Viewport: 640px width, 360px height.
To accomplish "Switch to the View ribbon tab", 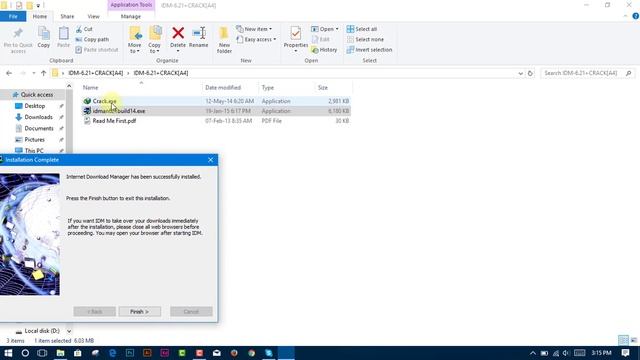I will [93, 16].
